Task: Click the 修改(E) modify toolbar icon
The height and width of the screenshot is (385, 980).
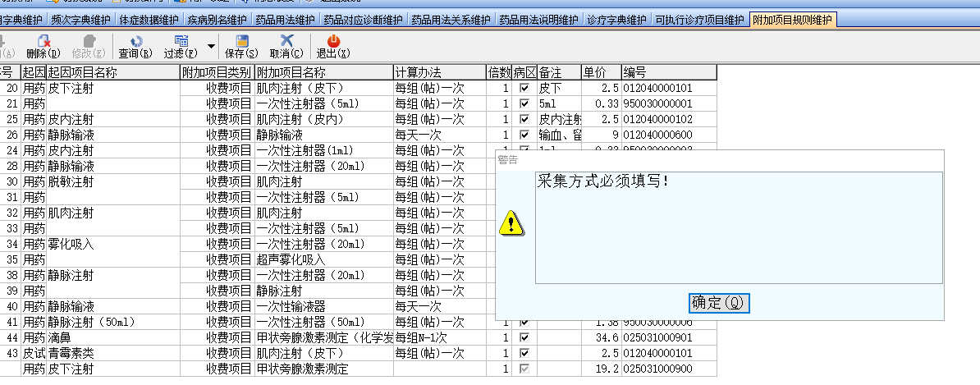Action: pyautogui.click(x=89, y=41)
